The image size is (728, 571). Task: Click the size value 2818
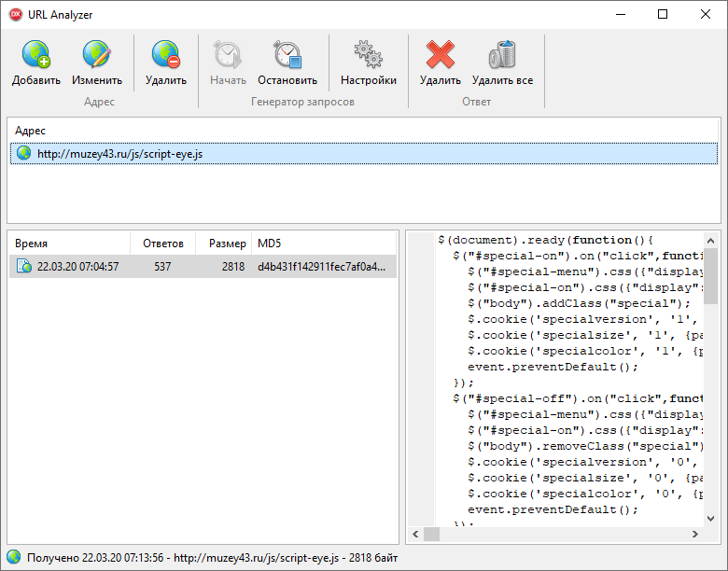(x=233, y=267)
